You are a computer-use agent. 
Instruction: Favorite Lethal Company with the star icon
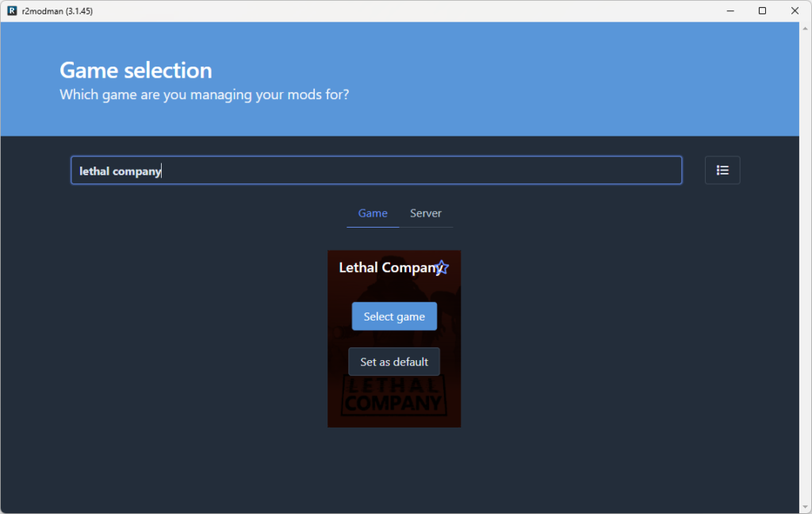pyautogui.click(x=442, y=268)
